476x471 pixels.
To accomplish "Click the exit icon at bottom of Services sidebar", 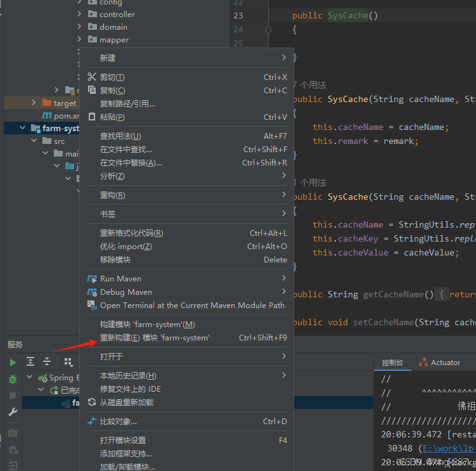I will point(13,465).
